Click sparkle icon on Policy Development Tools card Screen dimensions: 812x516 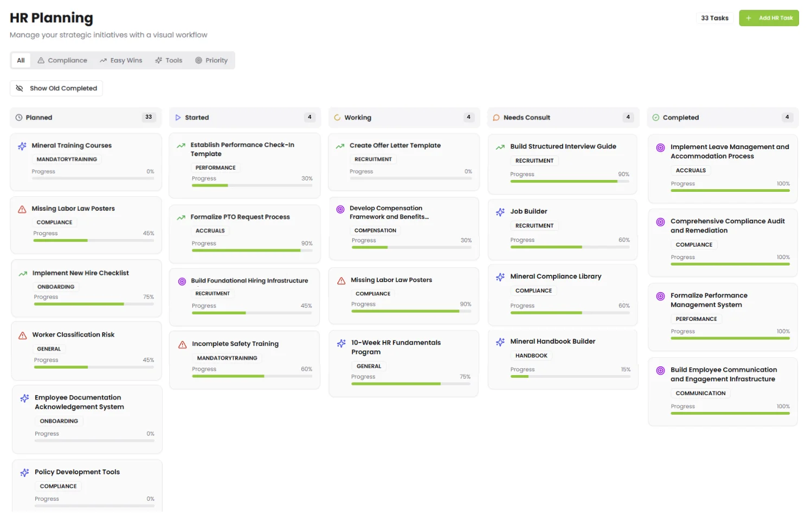pos(24,473)
